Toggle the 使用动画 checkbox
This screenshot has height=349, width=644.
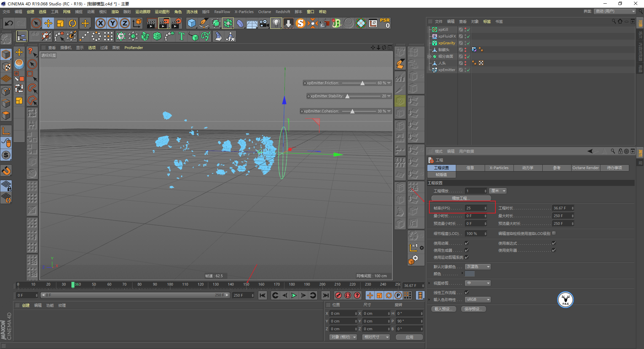tap(467, 243)
